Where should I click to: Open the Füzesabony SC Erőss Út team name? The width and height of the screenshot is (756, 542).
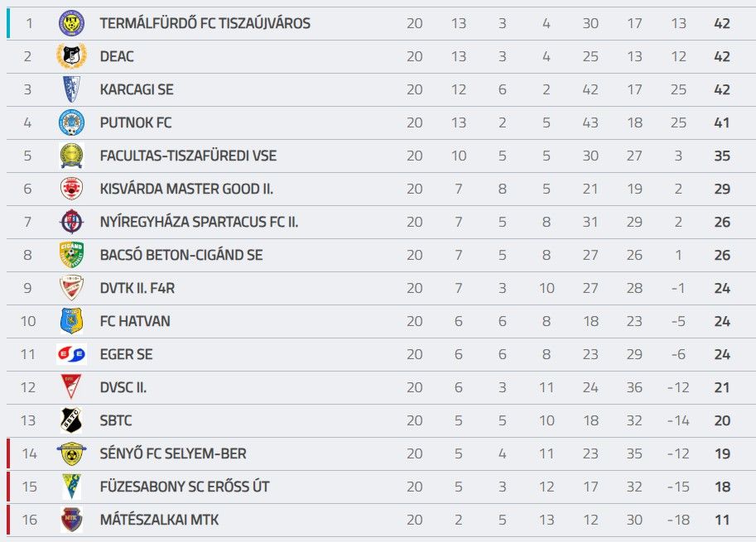[185, 487]
